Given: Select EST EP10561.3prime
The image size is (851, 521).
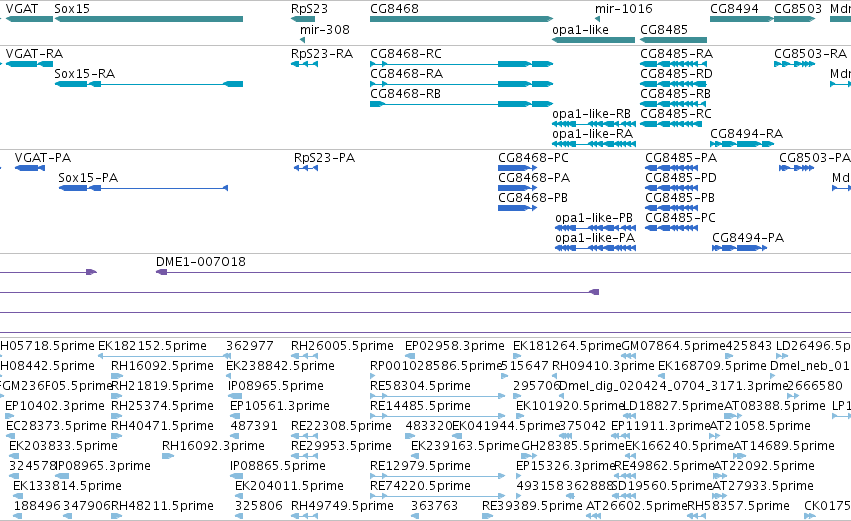Looking at the screenshot, I should 280,406.
